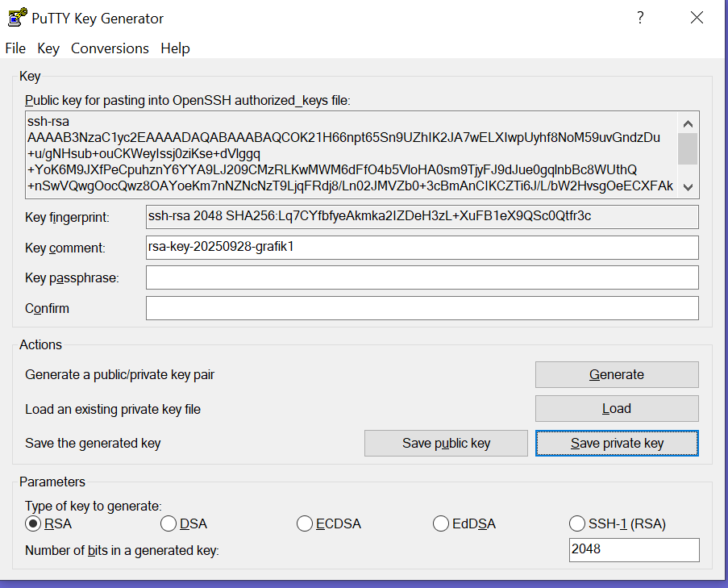
Task: Click the Load button
Action: (617, 409)
